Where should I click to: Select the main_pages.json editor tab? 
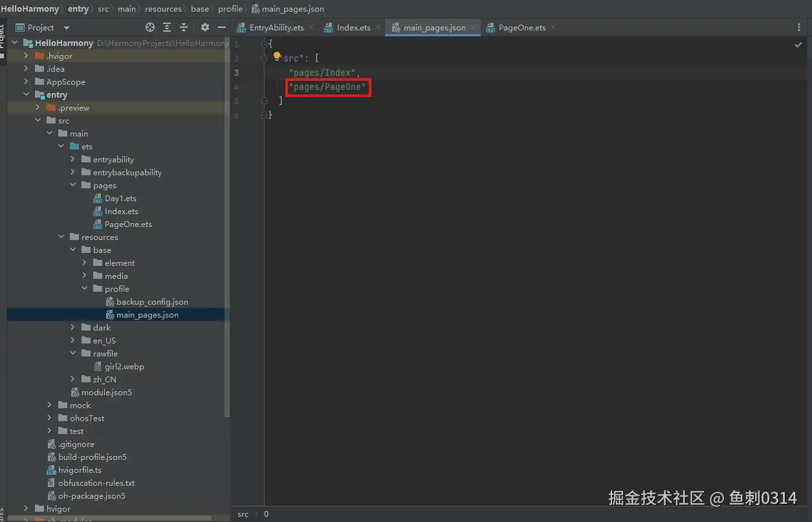tap(433, 28)
